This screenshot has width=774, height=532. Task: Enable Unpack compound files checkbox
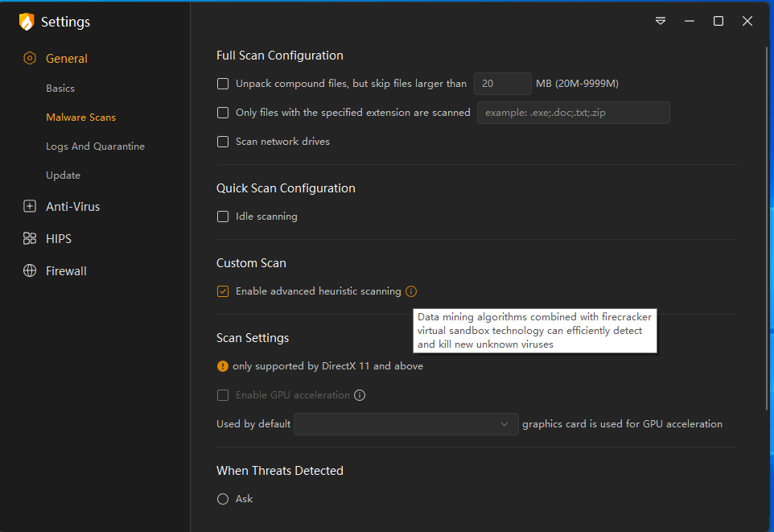click(x=223, y=84)
